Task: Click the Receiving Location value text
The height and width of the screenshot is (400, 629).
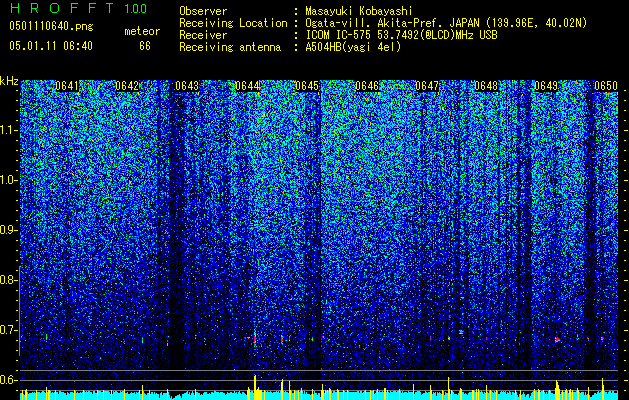Action: point(446,23)
